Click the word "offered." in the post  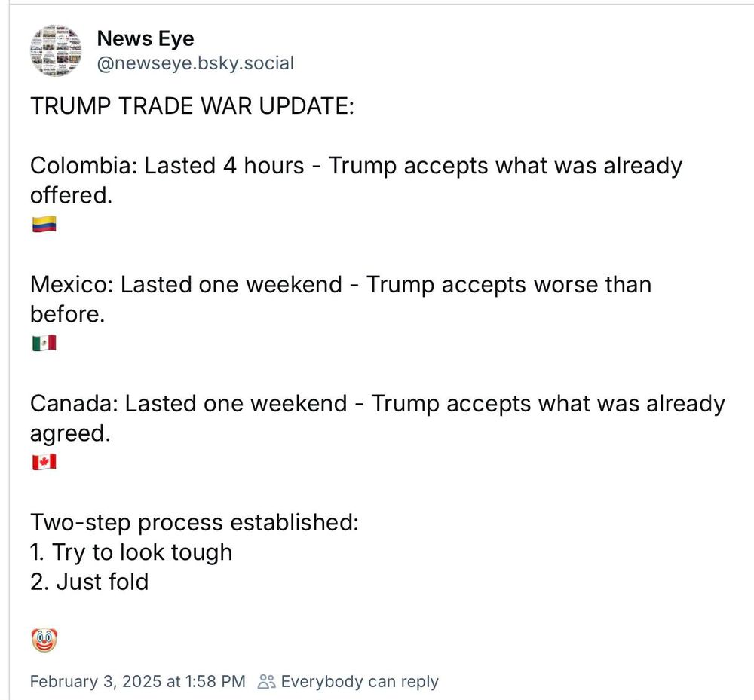pyautogui.click(x=71, y=195)
